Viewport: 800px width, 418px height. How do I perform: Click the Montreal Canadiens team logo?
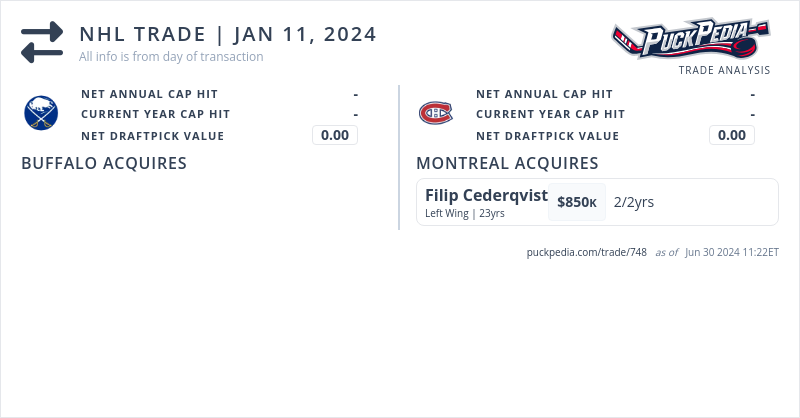[435, 113]
